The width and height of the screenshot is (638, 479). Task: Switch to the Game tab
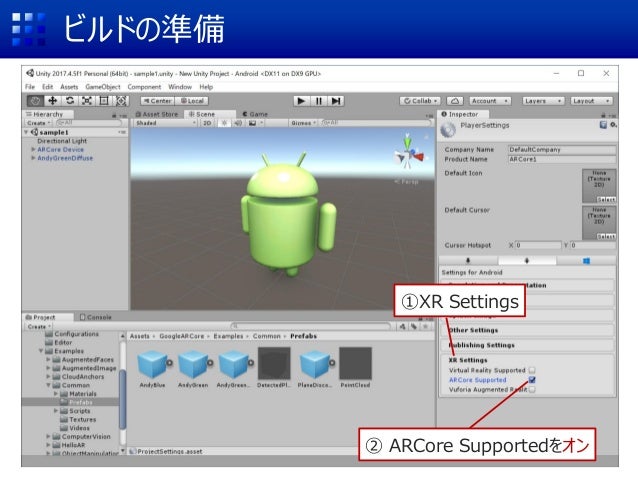(255, 114)
